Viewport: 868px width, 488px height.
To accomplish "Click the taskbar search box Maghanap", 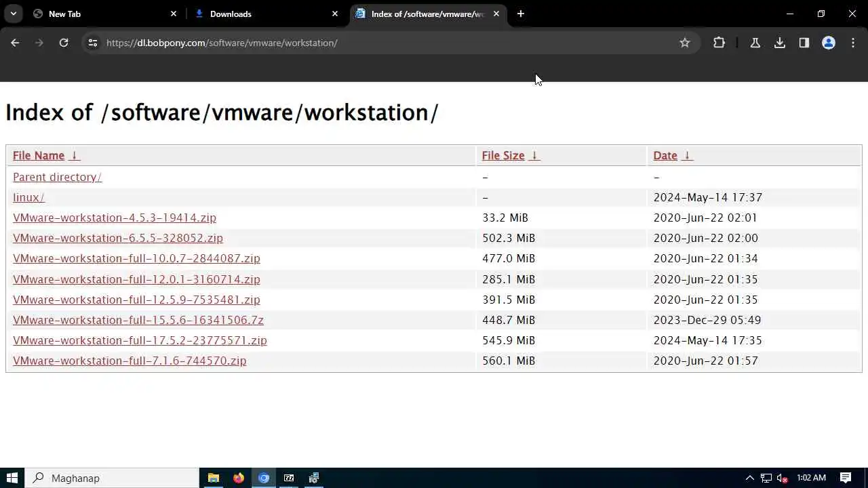I will click(113, 478).
